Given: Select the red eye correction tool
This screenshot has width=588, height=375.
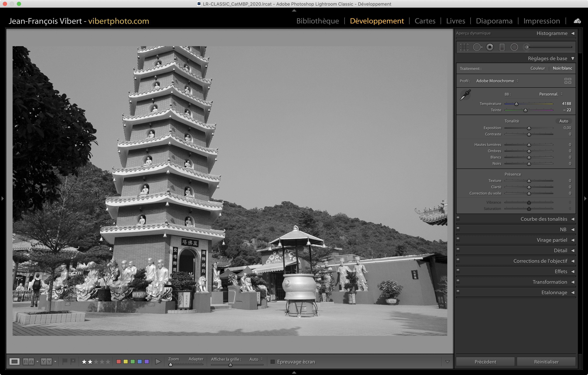Looking at the screenshot, I should (x=490, y=47).
